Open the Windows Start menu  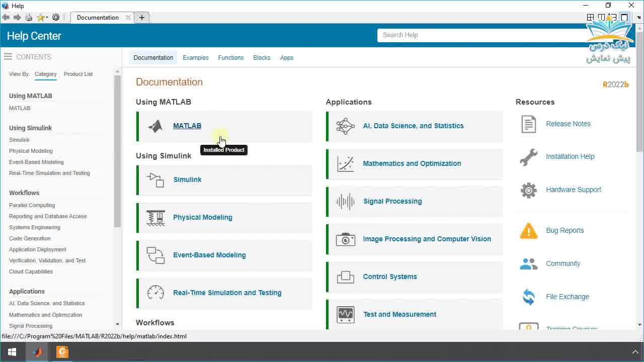click(12, 352)
